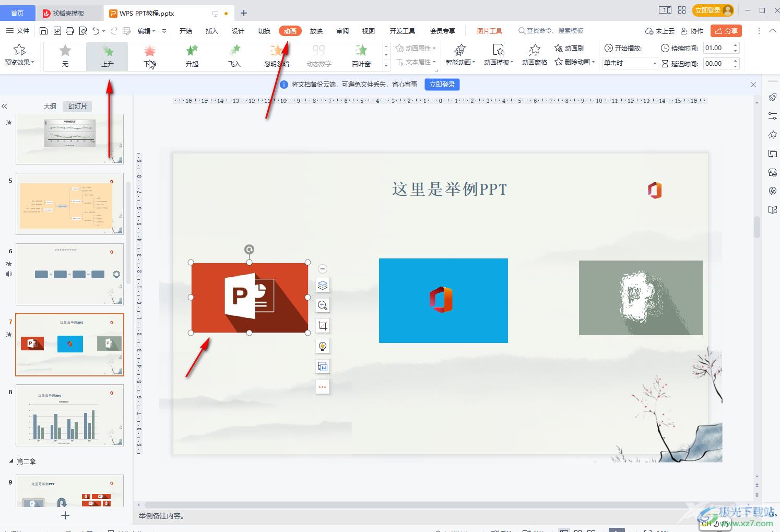Click the rotate handle of selected image
This screenshot has height=532, width=780.
pos(250,250)
